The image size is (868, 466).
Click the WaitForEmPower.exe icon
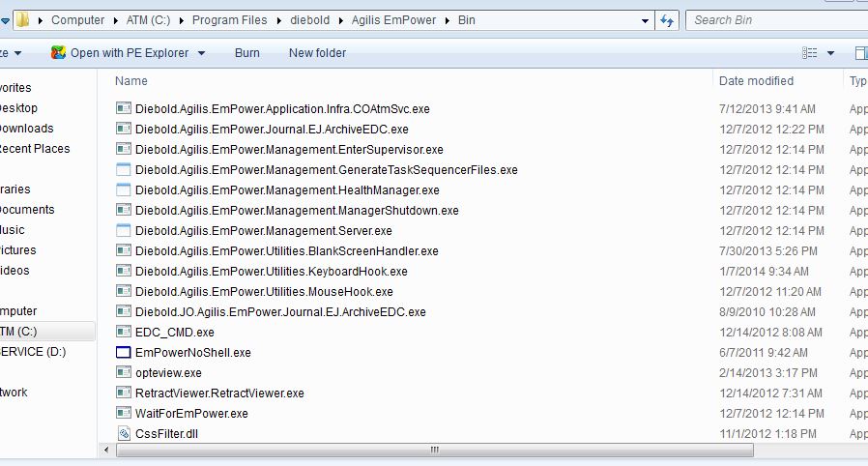click(x=124, y=413)
